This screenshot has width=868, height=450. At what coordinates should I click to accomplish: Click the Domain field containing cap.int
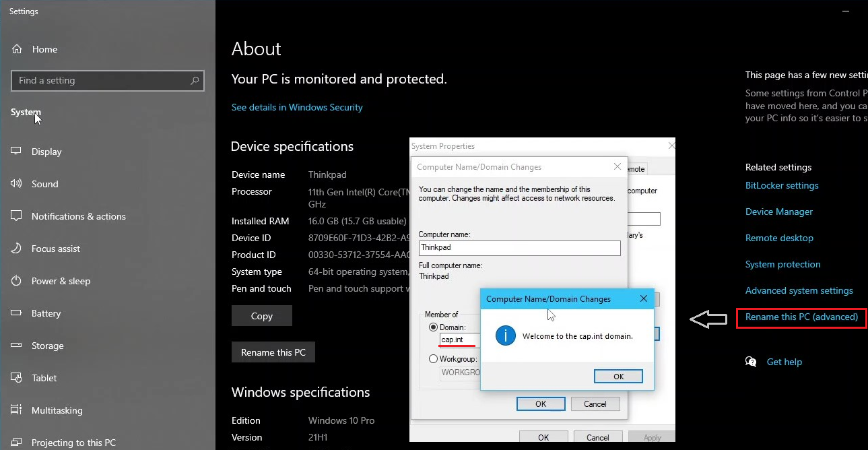coord(460,340)
